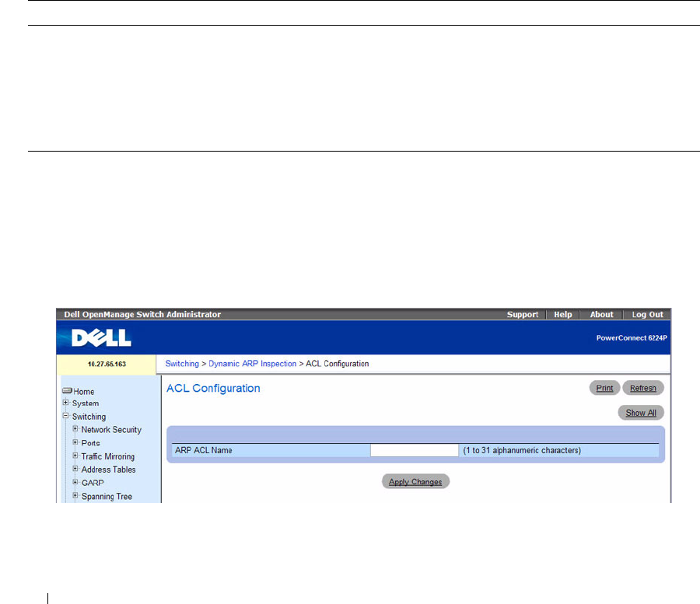This screenshot has height=604, width=700.
Task: Select System in the navigation tree
Action: tap(86, 403)
